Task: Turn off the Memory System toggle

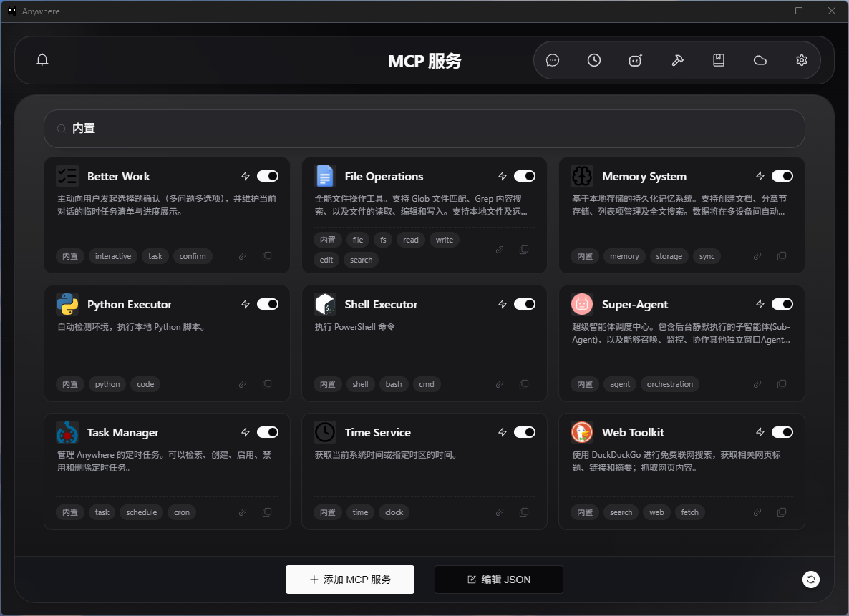Action: [782, 176]
